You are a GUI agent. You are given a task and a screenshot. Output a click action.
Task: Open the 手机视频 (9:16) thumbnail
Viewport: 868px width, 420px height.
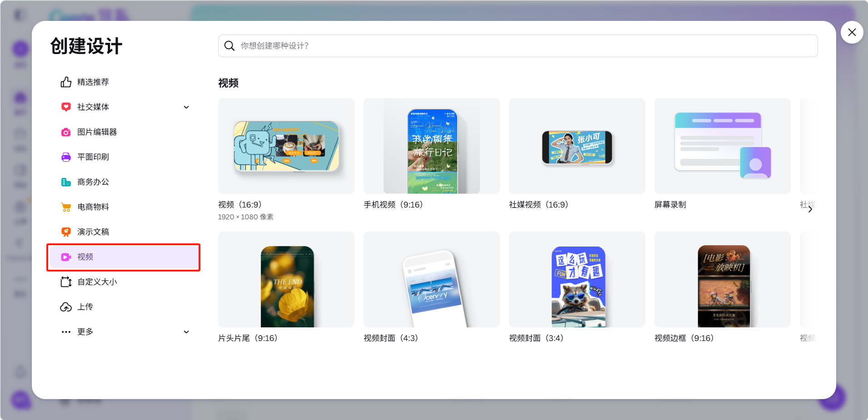[431, 146]
